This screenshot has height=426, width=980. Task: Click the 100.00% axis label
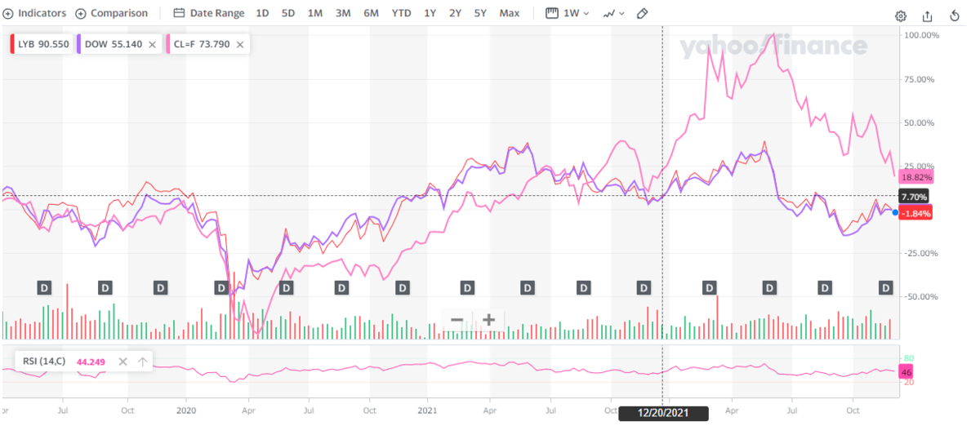point(920,36)
